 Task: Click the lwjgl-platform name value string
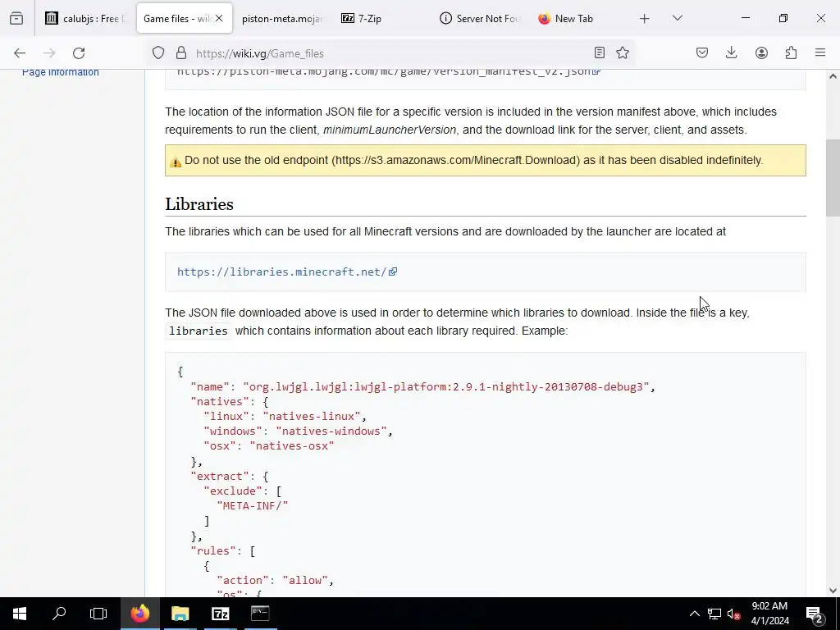(445, 387)
